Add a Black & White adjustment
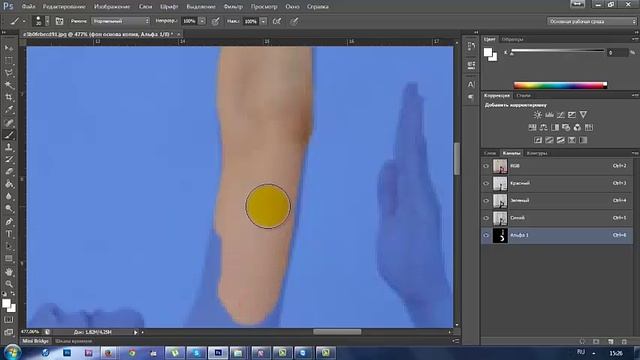The image size is (640, 360). [555, 127]
